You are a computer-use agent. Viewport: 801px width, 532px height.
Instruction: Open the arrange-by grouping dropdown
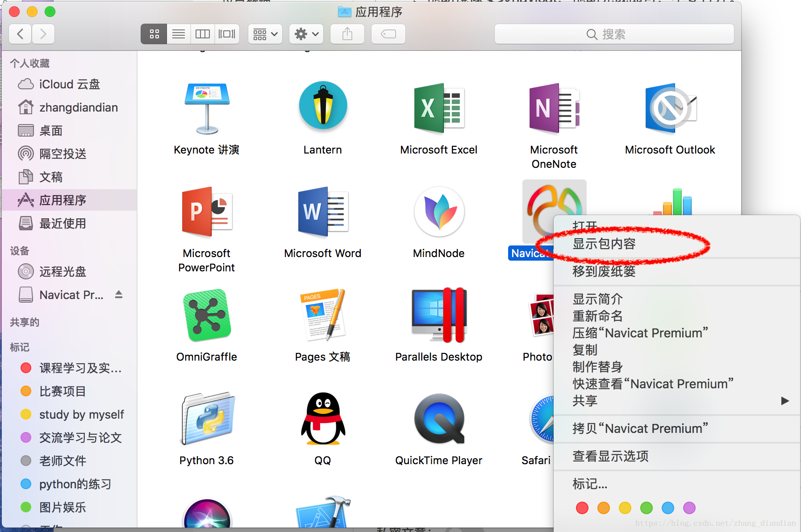pos(265,34)
